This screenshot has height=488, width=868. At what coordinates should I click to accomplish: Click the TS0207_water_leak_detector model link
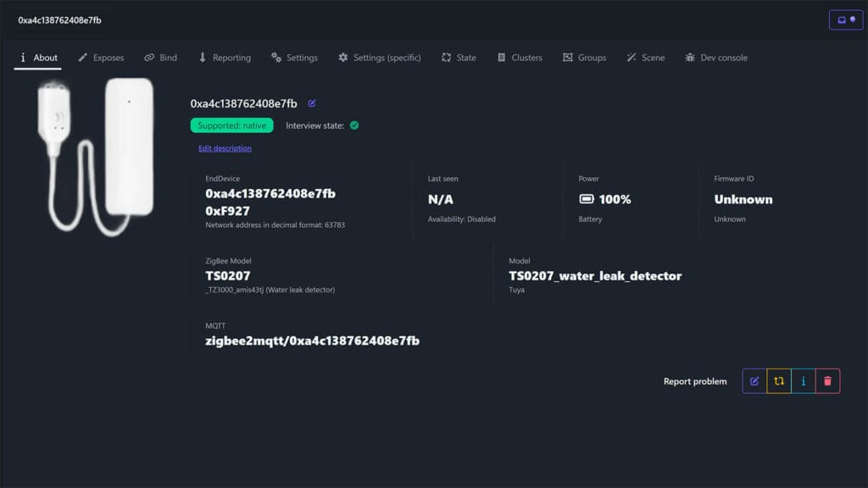pos(595,275)
